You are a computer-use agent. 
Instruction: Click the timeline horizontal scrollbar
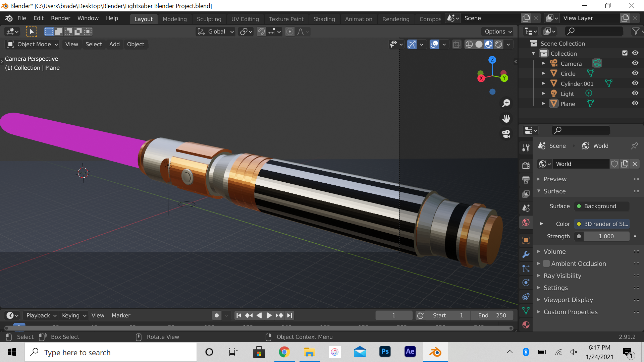click(x=258, y=328)
